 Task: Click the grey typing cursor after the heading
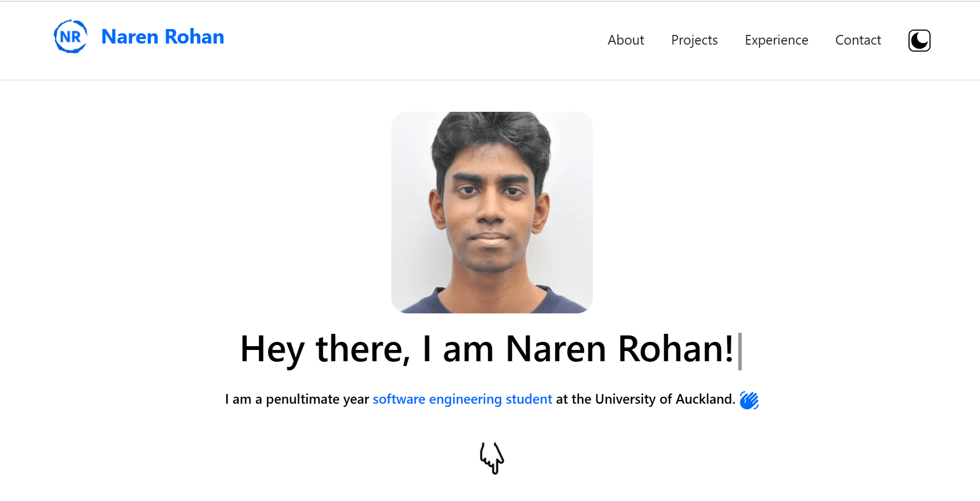[740, 351]
